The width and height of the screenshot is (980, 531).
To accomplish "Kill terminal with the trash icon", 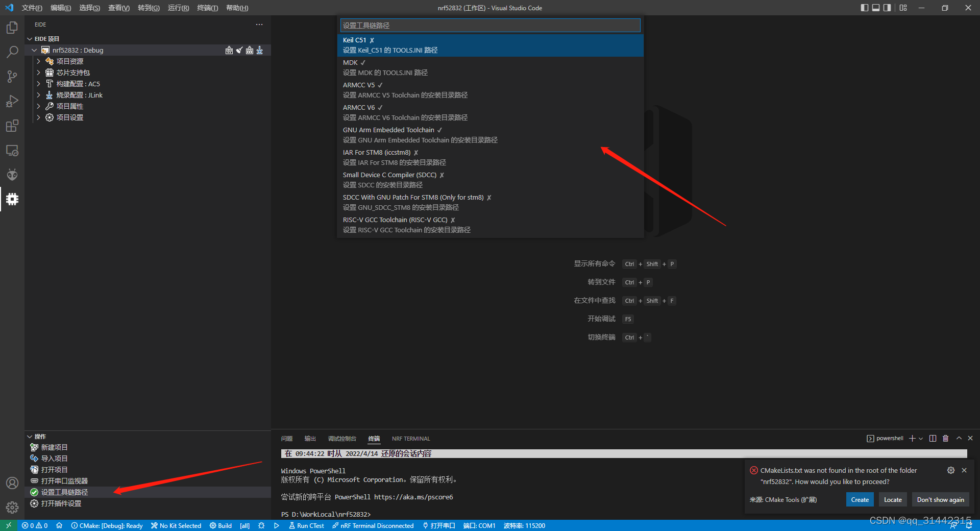I will pos(945,439).
